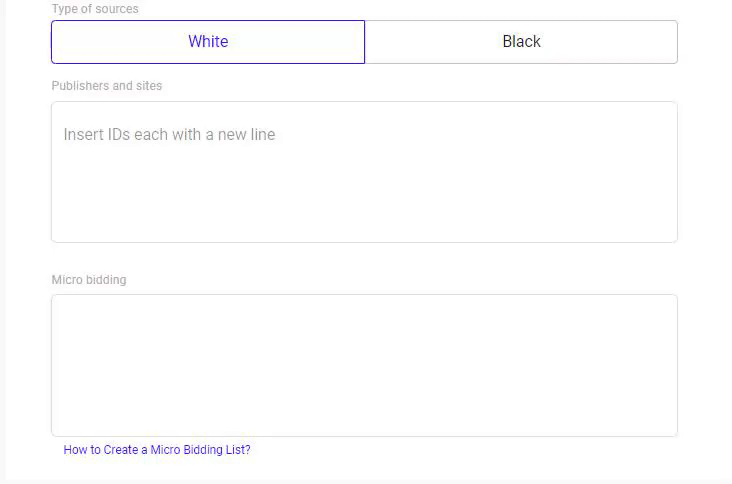This screenshot has height=484, width=732.
Task: Select the White source type
Action: coord(208,42)
